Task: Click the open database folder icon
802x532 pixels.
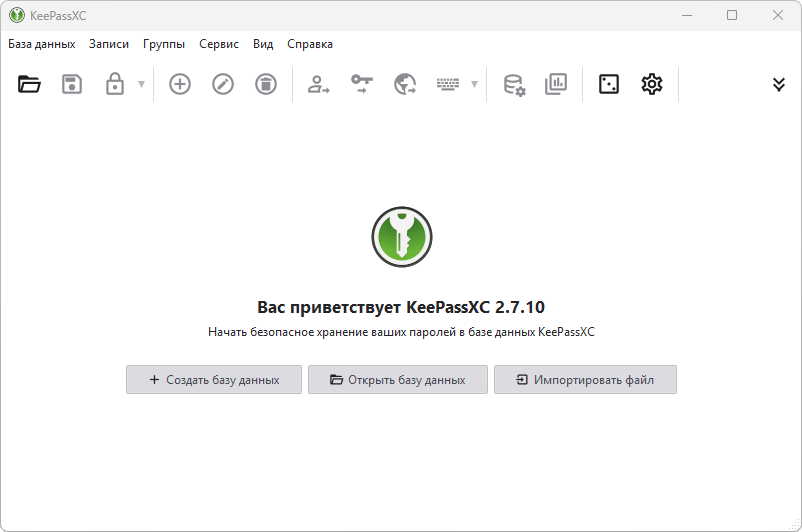Action: point(29,84)
